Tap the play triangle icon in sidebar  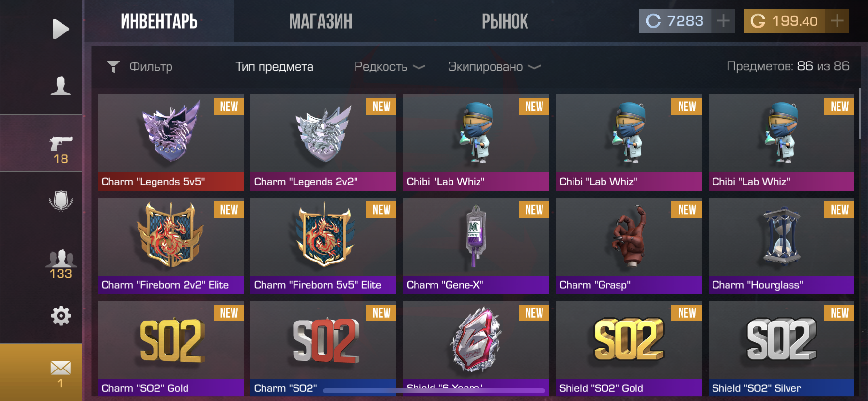tap(61, 29)
